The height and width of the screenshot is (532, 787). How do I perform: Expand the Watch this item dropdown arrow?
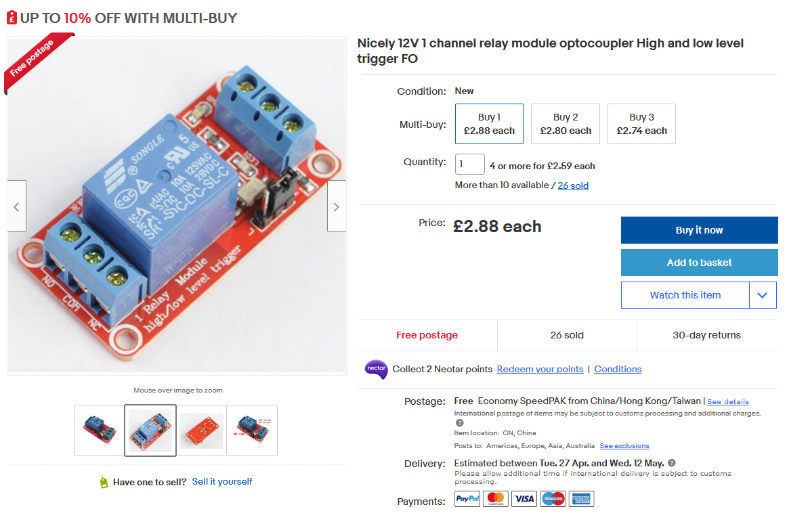coord(763,295)
